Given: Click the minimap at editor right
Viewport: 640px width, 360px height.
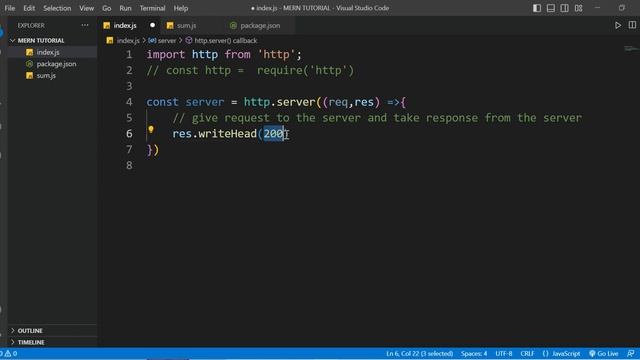Looking at the screenshot, I should [631, 49].
